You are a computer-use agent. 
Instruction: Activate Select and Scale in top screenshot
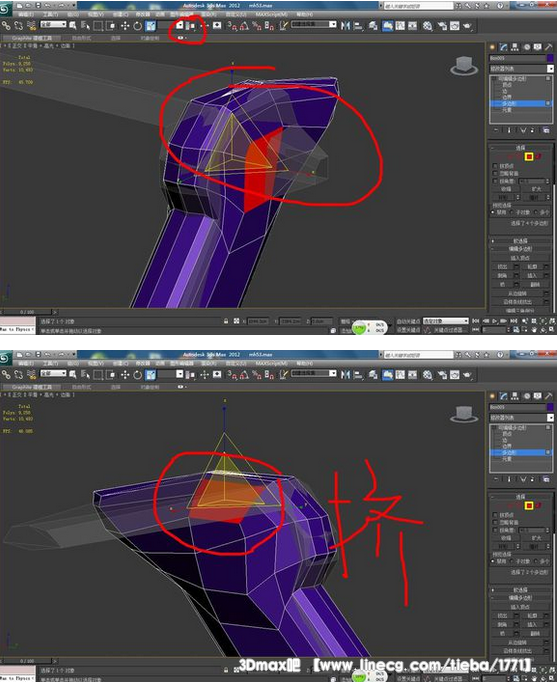coord(150,26)
